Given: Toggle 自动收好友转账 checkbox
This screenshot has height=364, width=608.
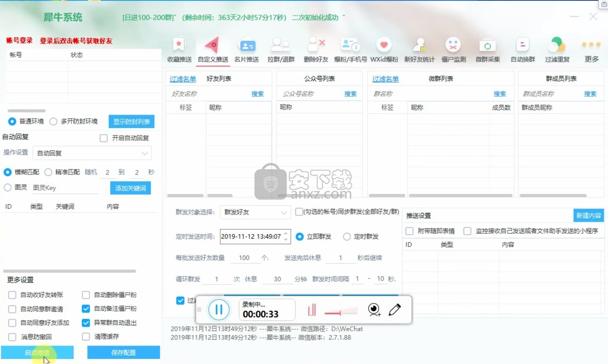Looking at the screenshot, I should pyautogui.click(x=12, y=295).
